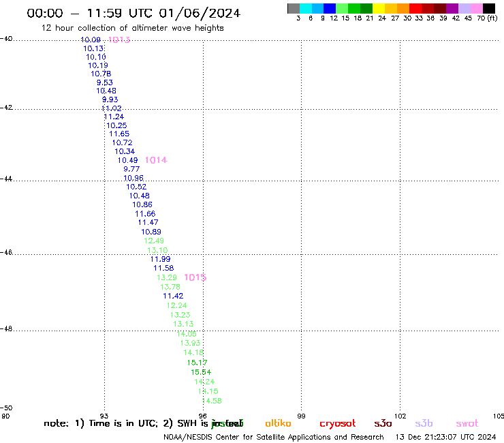Click the green wave height value 13.10
Image resolution: width=504 pixels, height=443 pixels.
point(157,250)
